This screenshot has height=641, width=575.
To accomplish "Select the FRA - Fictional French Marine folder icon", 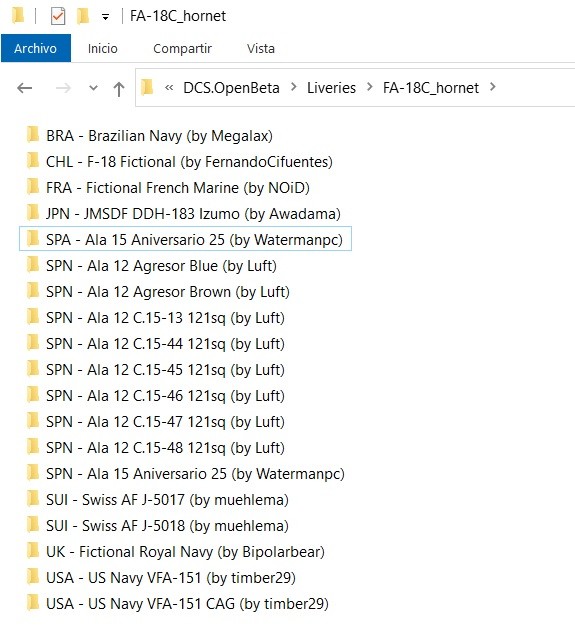I will coord(33,186).
